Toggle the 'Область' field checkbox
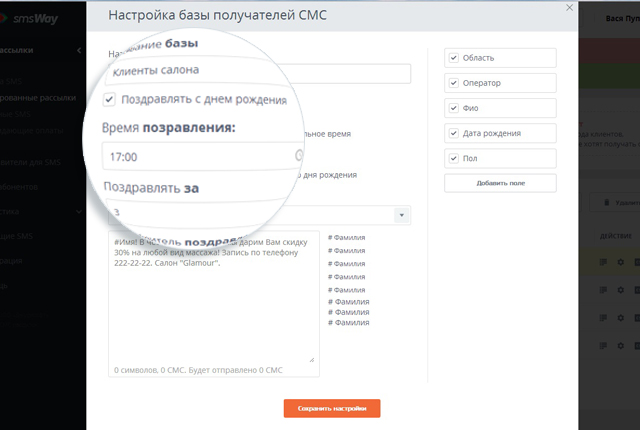 click(453, 58)
